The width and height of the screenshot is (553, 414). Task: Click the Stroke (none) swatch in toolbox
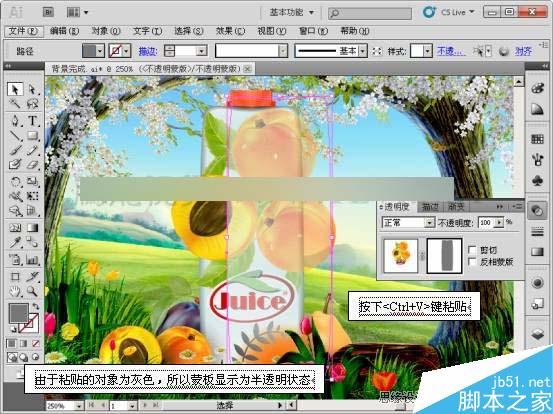point(29,323)
